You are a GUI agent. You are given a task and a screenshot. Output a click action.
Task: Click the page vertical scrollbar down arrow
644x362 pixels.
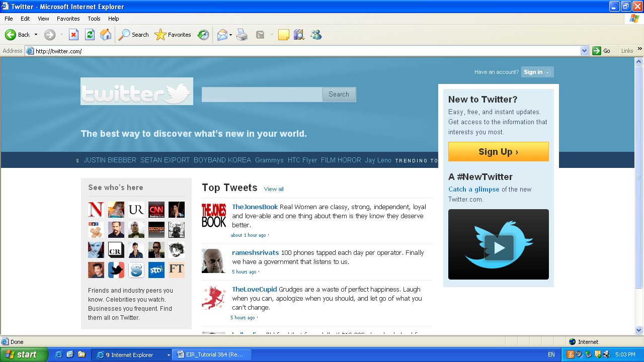click(639, 330)
